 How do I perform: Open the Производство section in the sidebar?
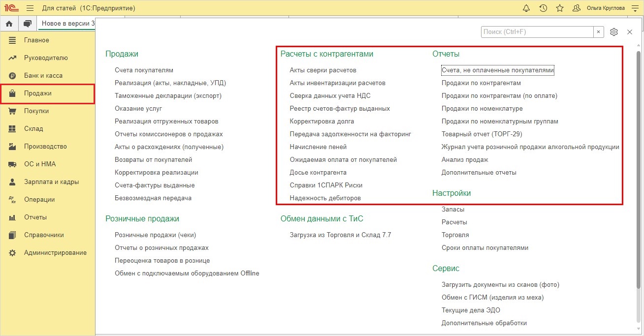pyautogui.click(x=48, y=147)
